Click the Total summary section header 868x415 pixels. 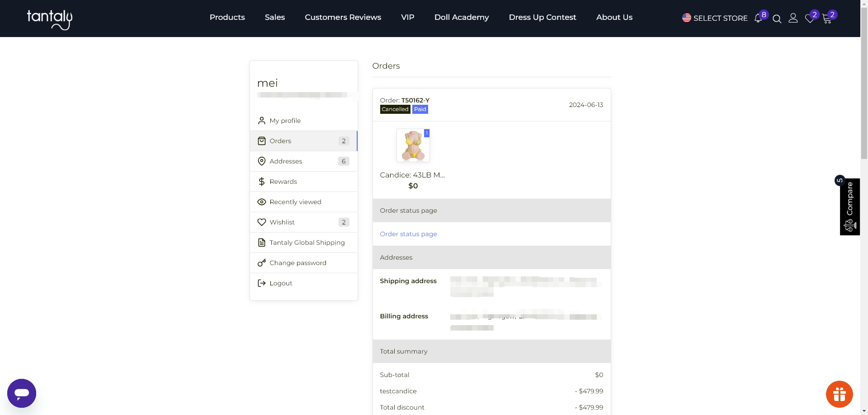pyautogui.click(x=491, y=351)
